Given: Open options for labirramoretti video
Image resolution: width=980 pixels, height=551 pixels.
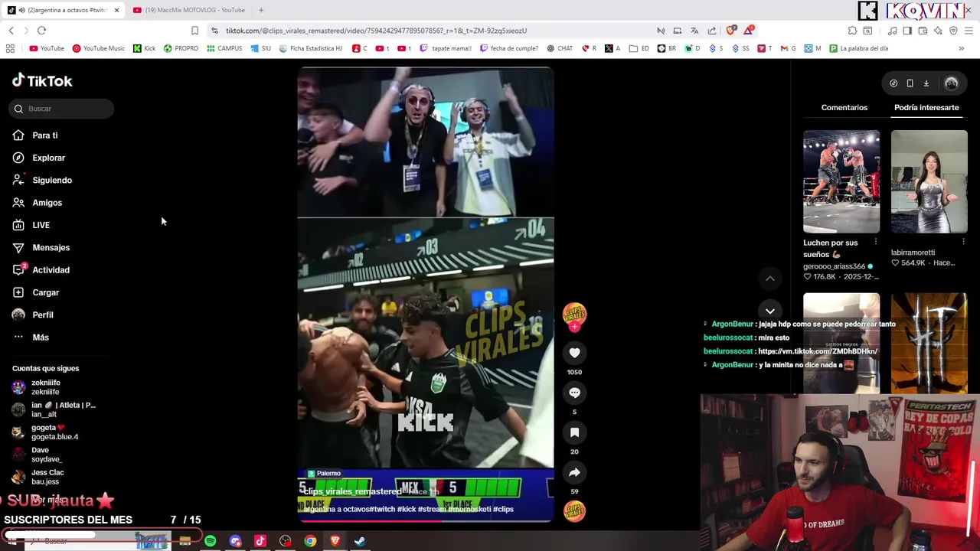Looking at the screenshot, I should pos(963,243).
